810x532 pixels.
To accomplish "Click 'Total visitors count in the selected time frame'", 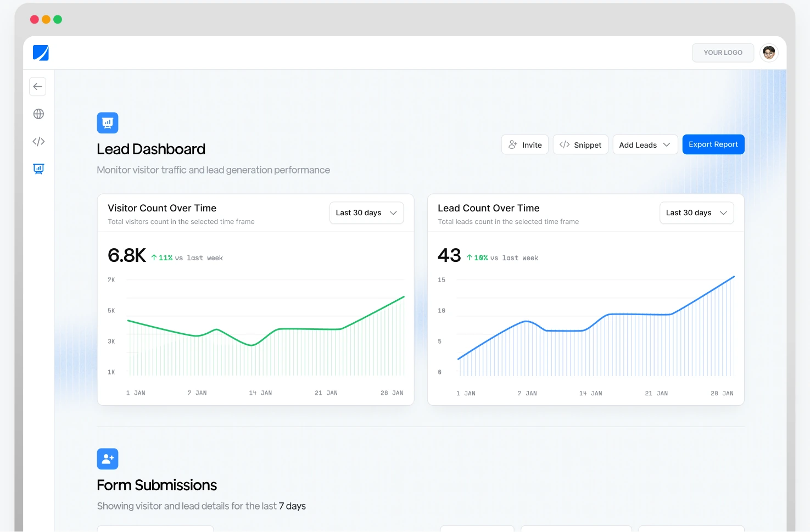I will [x=181, y=222].
